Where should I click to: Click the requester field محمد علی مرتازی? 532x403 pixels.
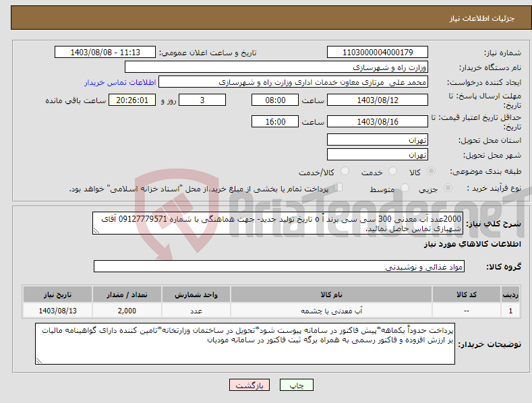tap(293, 82)
